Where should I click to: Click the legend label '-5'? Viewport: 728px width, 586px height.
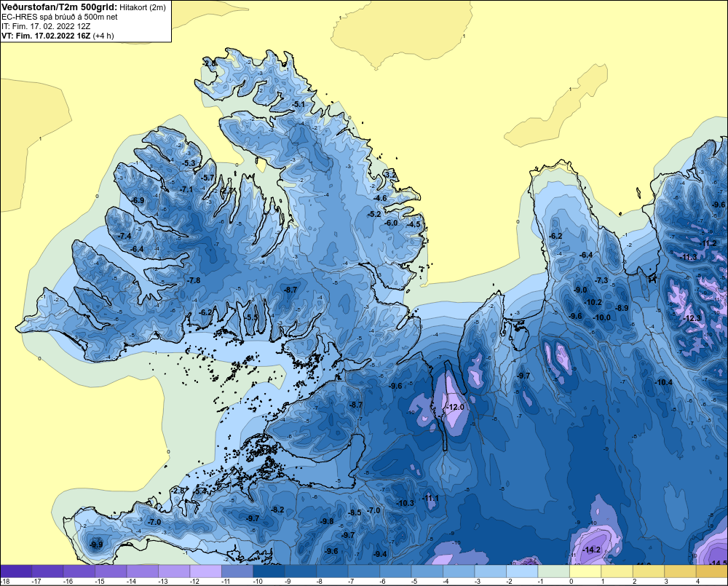tap(416, 582)
